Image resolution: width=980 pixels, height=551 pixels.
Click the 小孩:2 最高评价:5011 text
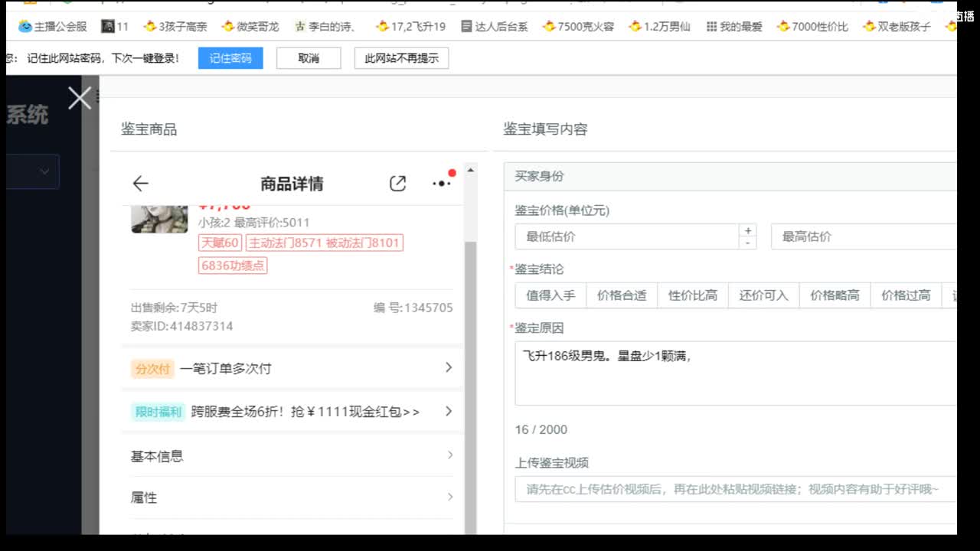[x=254, y=223]
